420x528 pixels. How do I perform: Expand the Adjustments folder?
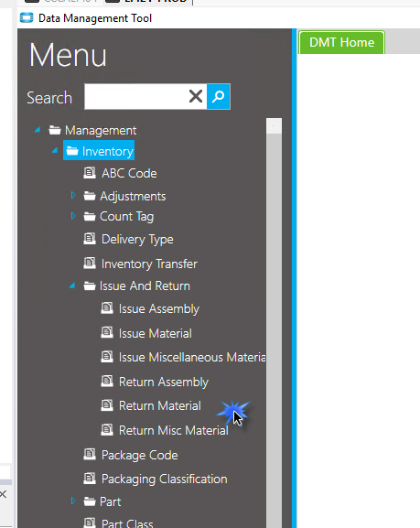73,195
